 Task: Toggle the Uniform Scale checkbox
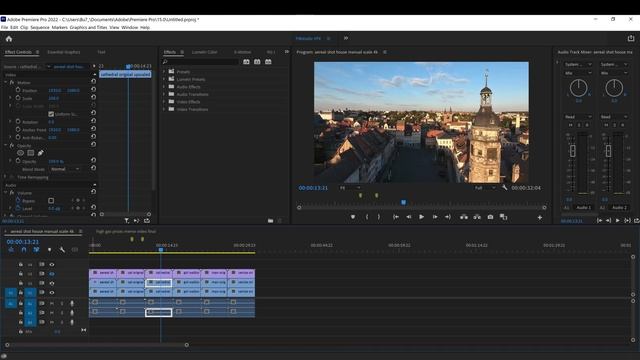click(51, 114)
